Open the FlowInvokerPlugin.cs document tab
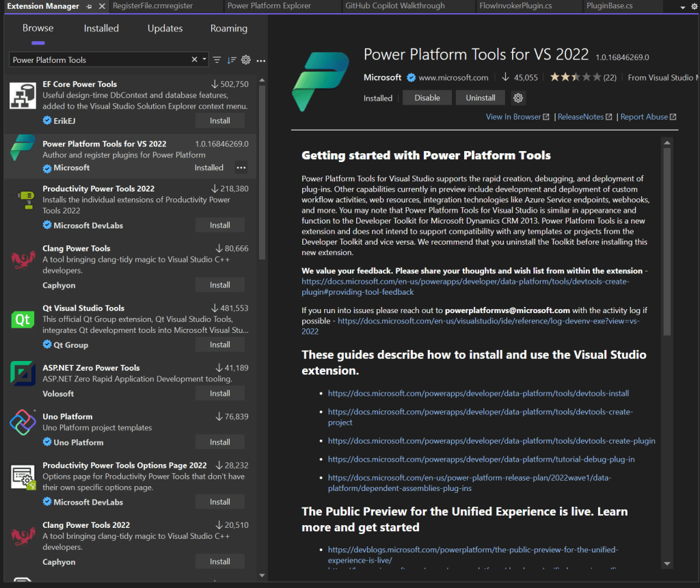Screen dimensions: 700x588 (516, 6)
